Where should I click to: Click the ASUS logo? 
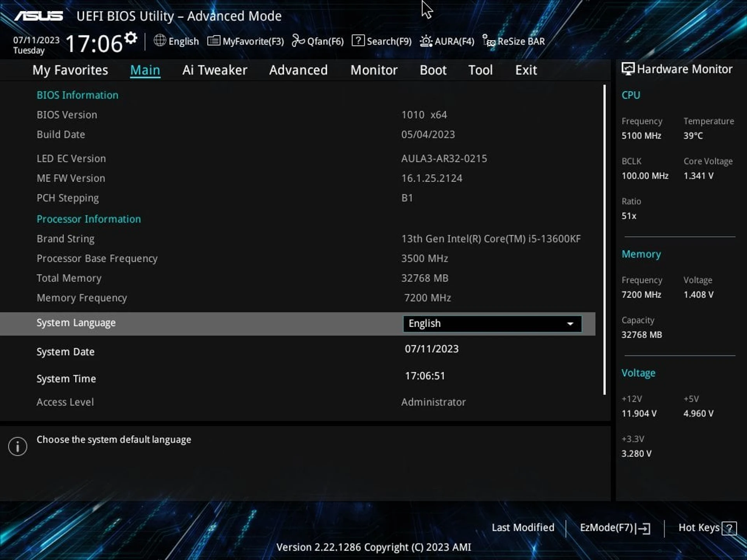click(x=39, y=16)
